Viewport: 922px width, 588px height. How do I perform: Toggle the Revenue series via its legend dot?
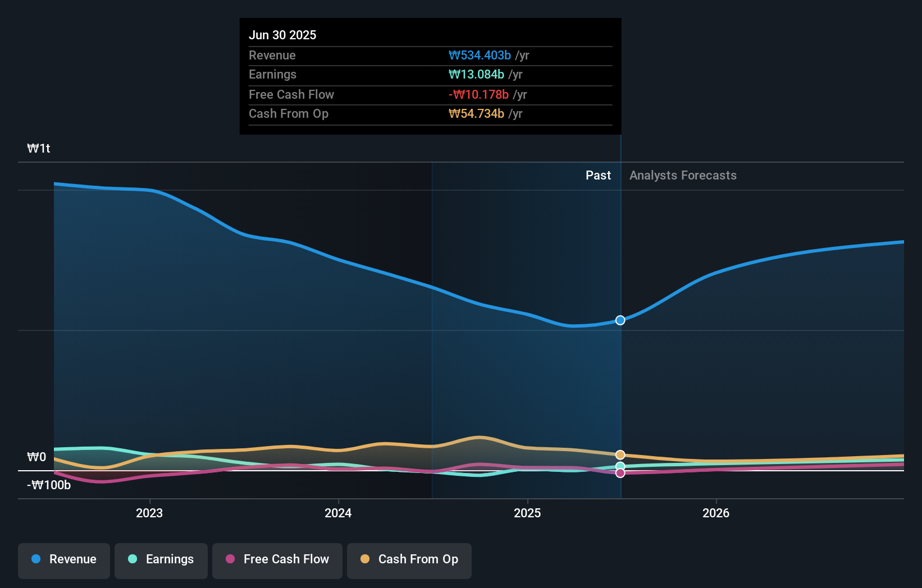point(35,559)
